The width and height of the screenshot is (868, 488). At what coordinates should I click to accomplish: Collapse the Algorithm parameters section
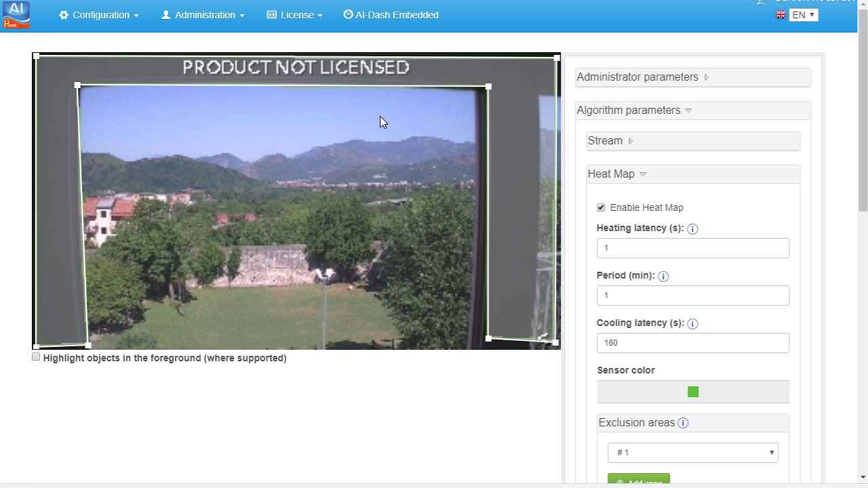click(693, 110)
